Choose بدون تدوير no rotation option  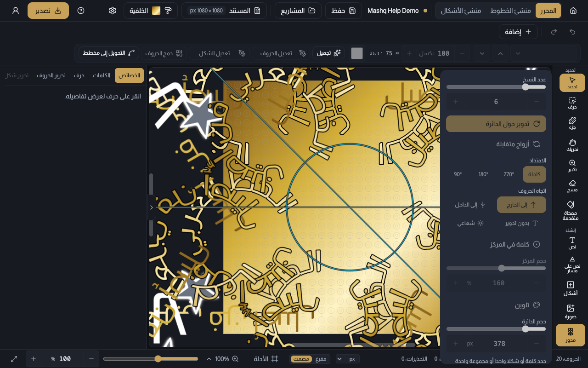coord(521,223)
